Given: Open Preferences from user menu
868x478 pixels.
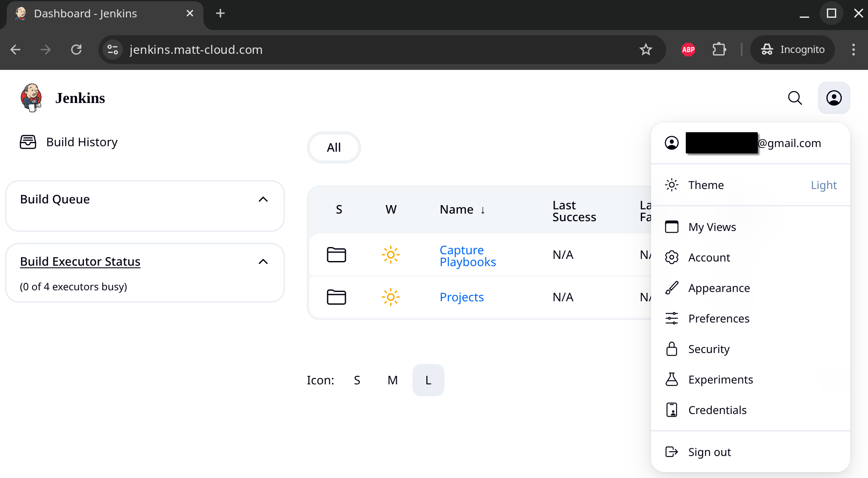Looking at the screenshot, I should point(719,318).
